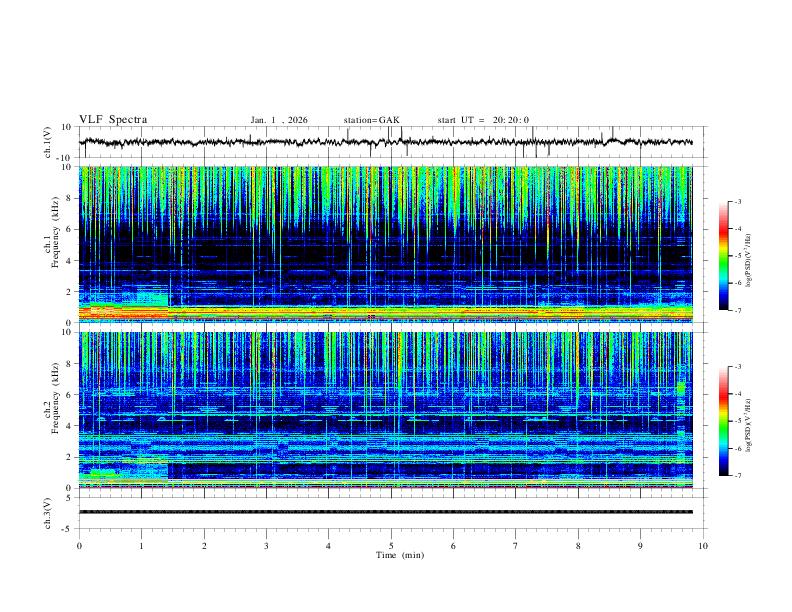Click the -7 tick on ch.2 colorbar
This screenshot has width=792, height=612.
[x=737, y=476]
